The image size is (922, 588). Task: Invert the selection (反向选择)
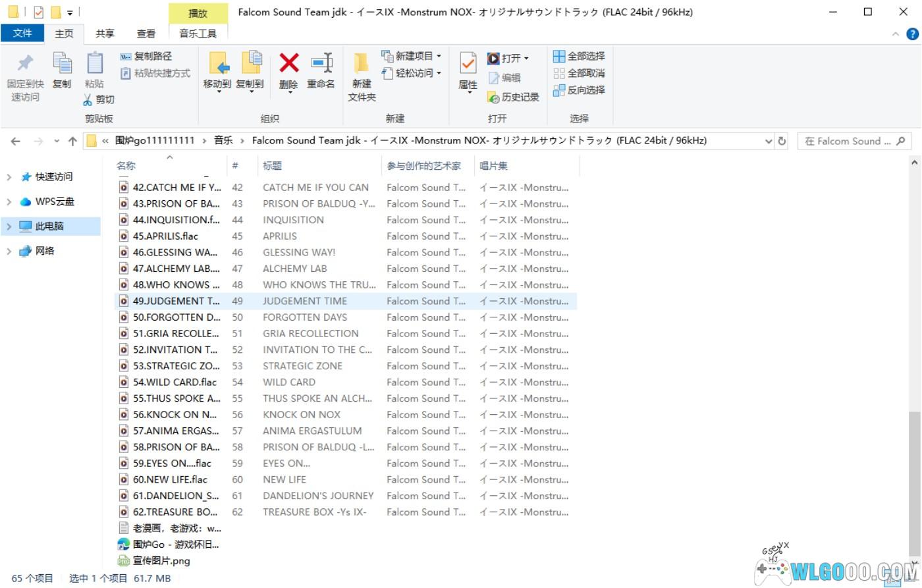click(x=579, y=90)
